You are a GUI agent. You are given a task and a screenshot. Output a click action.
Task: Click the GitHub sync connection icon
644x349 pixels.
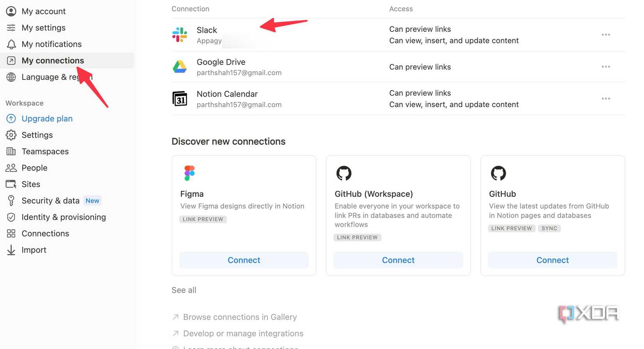pos(498,173)
